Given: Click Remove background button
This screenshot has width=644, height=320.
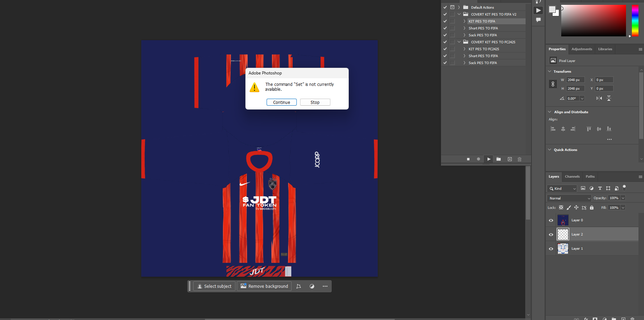Looking at the screenshot, I should [x=264, y=286].
